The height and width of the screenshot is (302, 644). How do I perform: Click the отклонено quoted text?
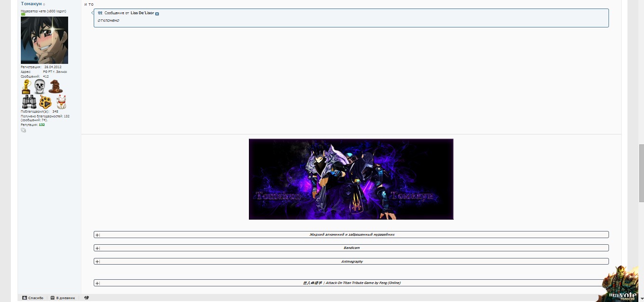click(x=108, y=20)
